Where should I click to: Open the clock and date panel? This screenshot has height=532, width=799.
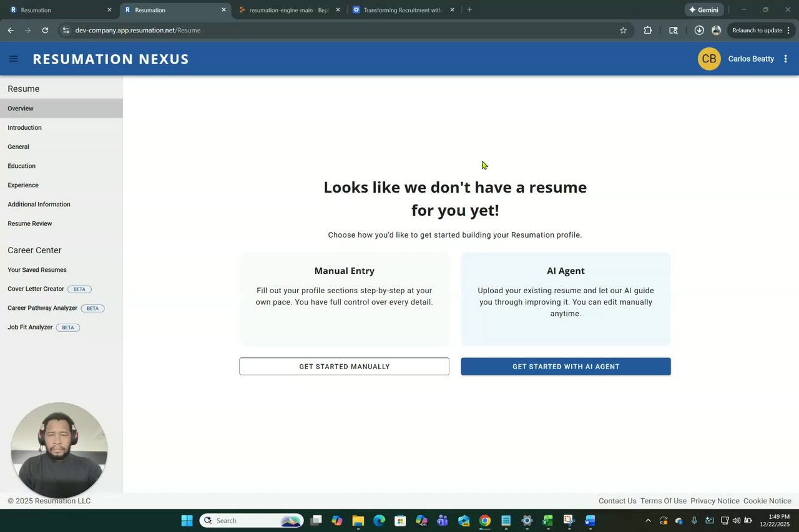pyautogui.click(x=775, y=520)
